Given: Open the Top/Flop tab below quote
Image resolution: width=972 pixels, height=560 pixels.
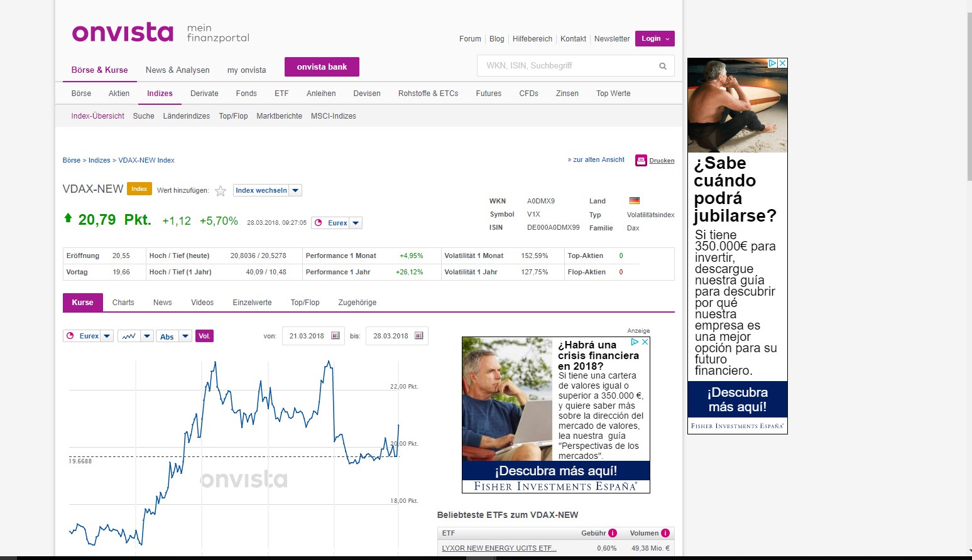Looking at the screenshot, I should pos(305,303).
